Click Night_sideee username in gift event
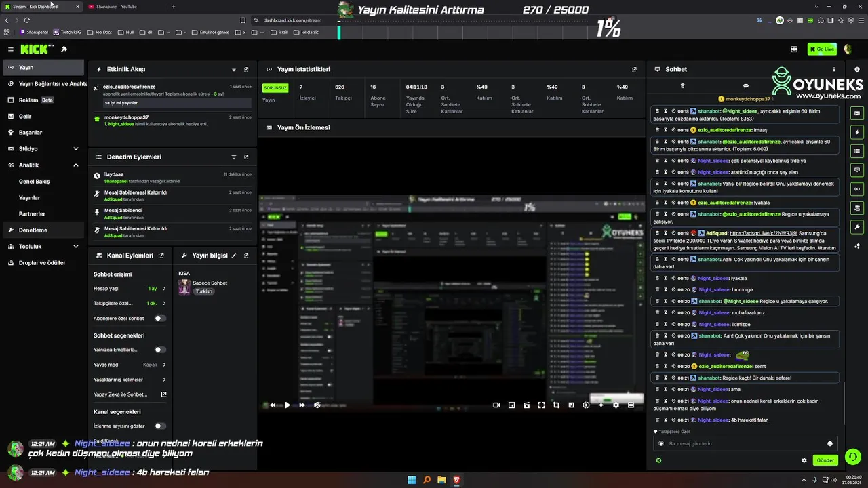This screenshot has height=488, width=868. point(121,125)
